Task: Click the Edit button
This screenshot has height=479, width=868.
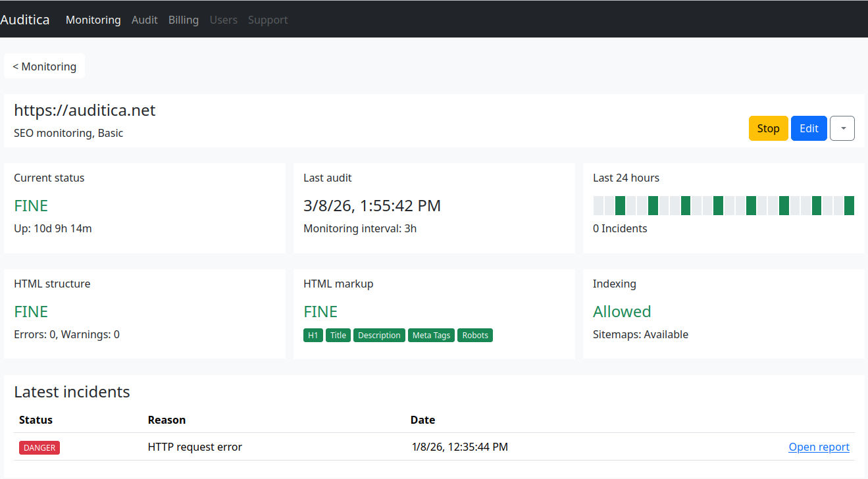Action: click(x=809, y=128)
